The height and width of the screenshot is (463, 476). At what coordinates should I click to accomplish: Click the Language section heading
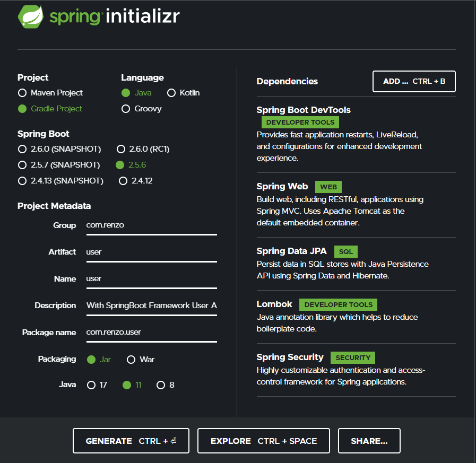point(142,77)
